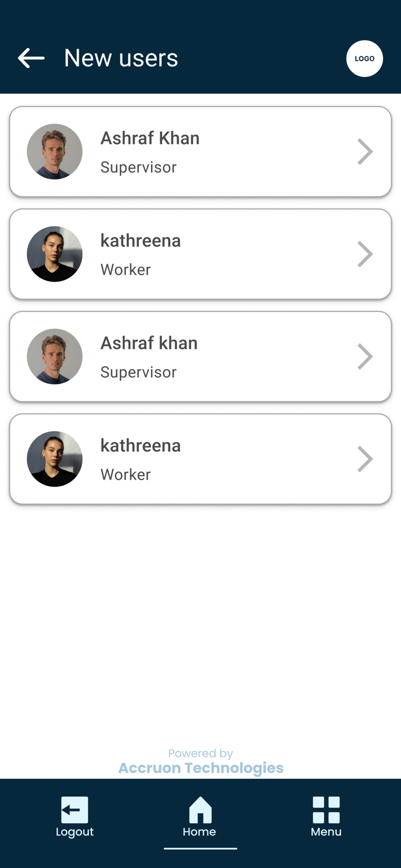Image resolution: width=401 pixels, height=868 pixels.
Task: Click the Home icon in bottom navigation
Action: (x=200, y=808)
